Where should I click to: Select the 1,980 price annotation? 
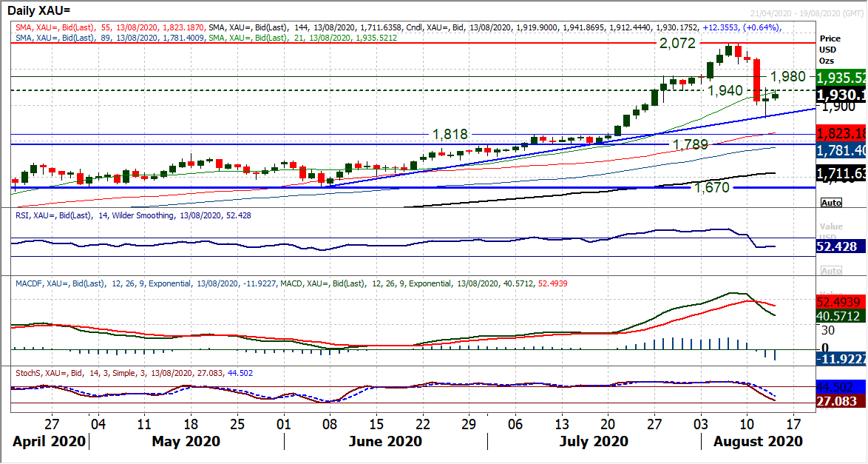787,77
